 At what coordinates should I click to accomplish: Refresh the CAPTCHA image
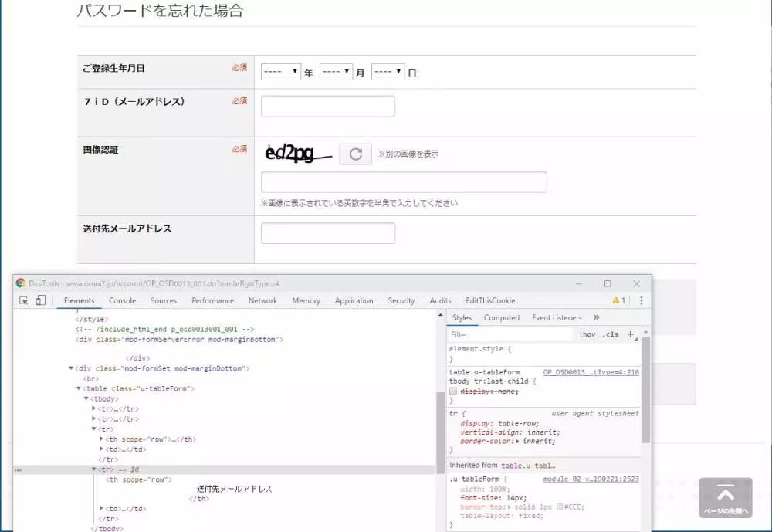point(355,154)
